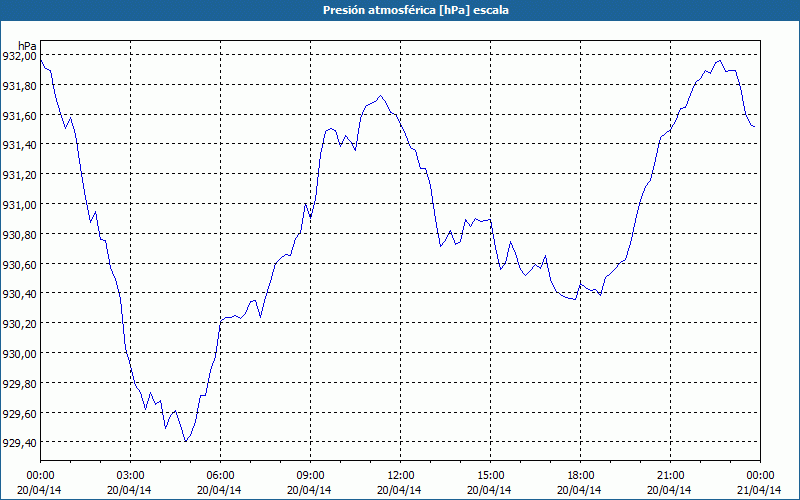Click the 932,00 y-axis label
The height and width of the screenshot is (500, 800).
pyautogui.click(x=20, y=56)
